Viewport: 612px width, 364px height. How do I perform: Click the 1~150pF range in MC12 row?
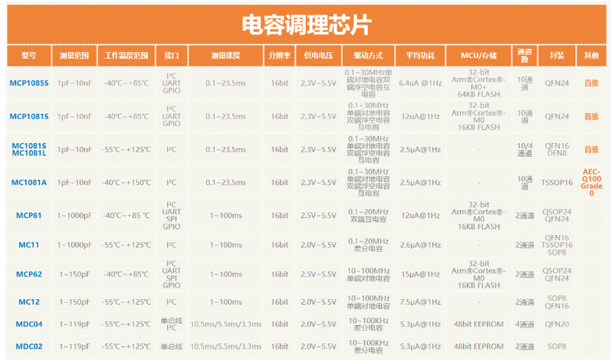tap(74, 302)
